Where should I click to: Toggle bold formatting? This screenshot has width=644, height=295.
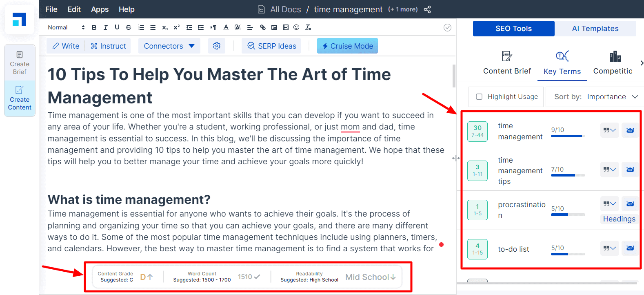tap(94, 27)
